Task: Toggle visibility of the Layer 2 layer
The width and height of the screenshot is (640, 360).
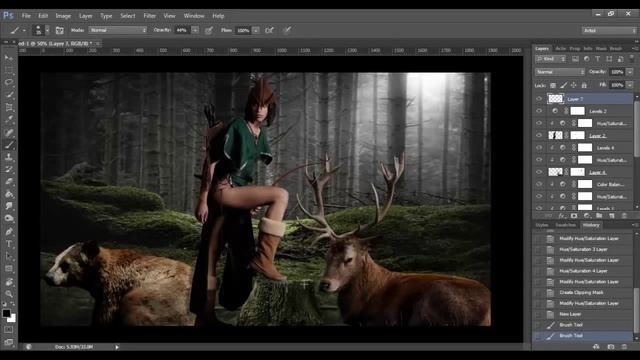Action: click(x=539, y=135)
